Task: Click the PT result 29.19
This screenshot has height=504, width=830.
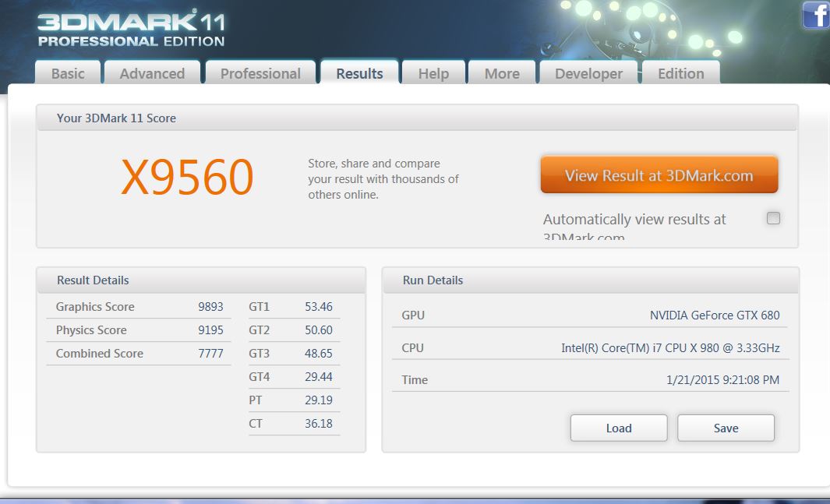Action: point(319,400)
